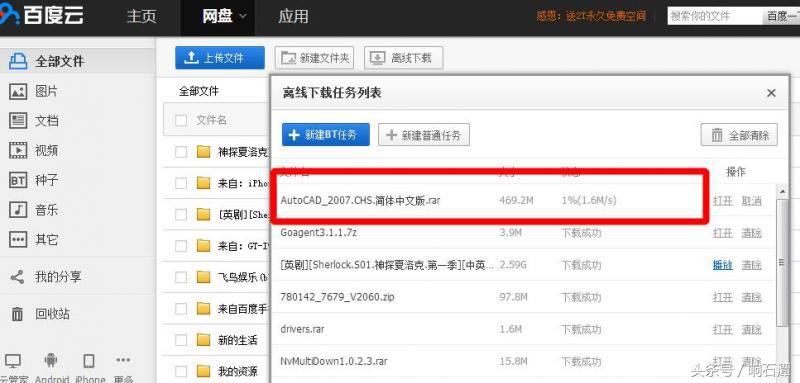Select the 种子 BT icon in sidebar
Viewport: 800px width, 383px height.
tap(18, 180)
